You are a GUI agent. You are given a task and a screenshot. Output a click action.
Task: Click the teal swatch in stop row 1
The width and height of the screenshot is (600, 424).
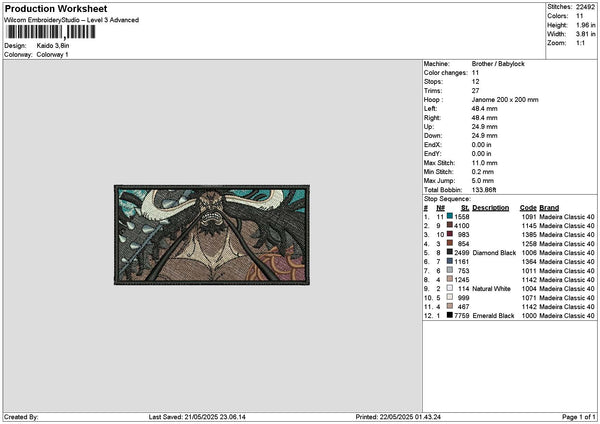point(450,216)
